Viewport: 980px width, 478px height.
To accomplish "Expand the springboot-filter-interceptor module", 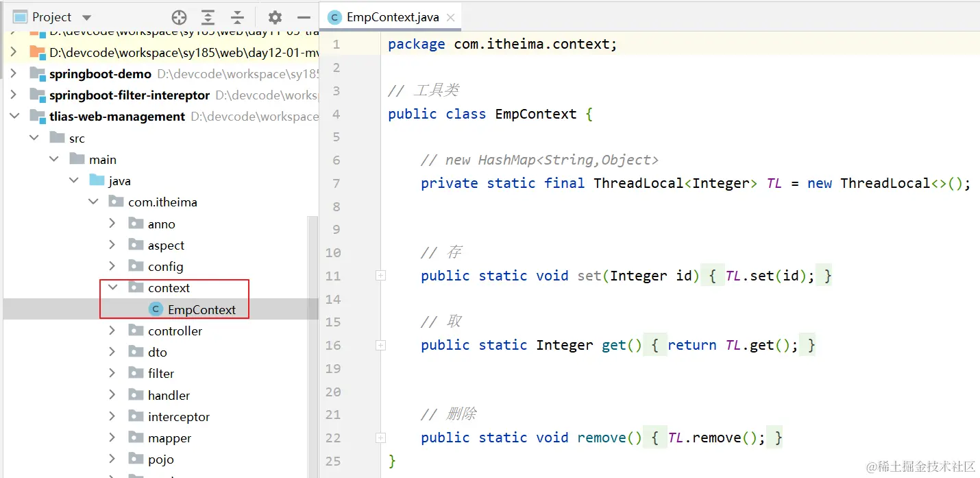I will point(14,95).
